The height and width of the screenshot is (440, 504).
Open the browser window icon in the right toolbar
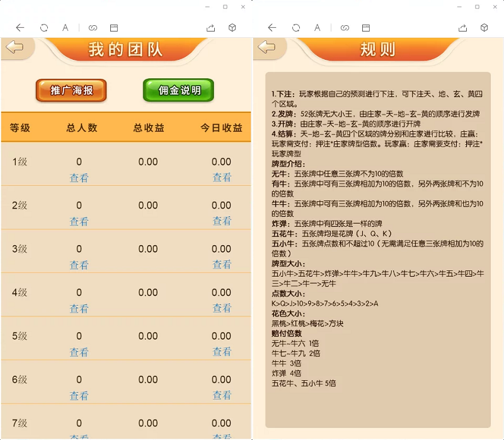point(366,28)
